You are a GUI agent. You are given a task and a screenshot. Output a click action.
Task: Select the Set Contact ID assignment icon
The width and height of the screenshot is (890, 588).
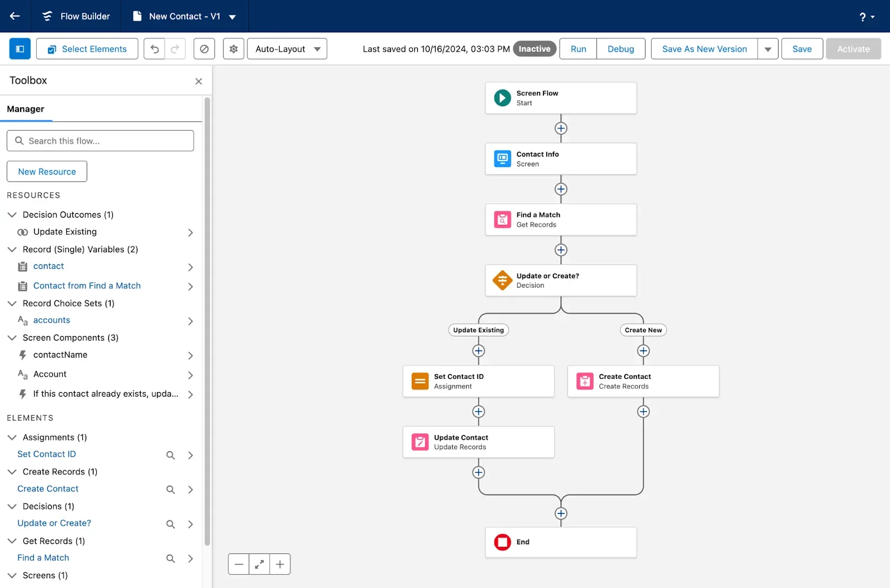tap(420, 381)
